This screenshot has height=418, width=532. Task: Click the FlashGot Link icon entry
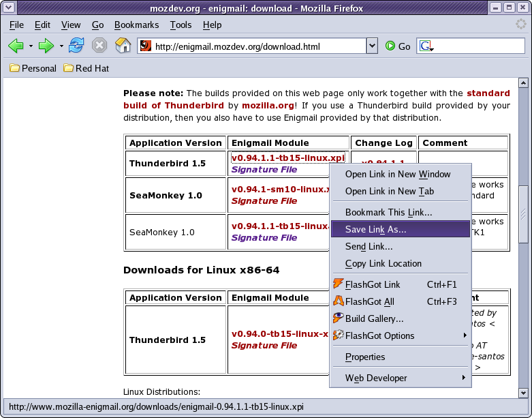[x=401, y=284]
